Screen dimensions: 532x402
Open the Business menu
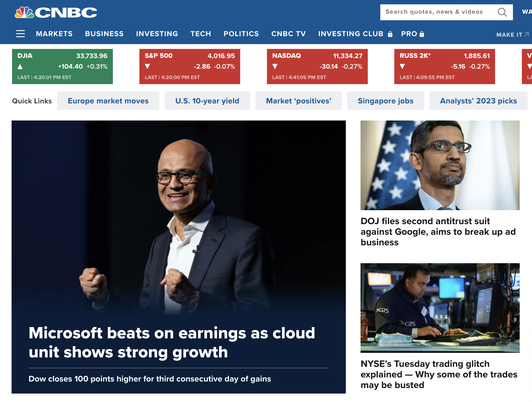pos(104,34)
